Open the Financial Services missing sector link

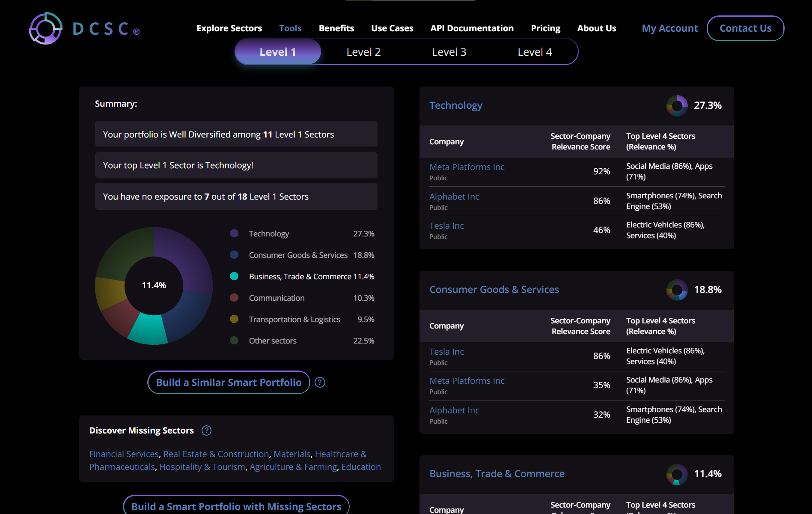[x=124, y=454]
